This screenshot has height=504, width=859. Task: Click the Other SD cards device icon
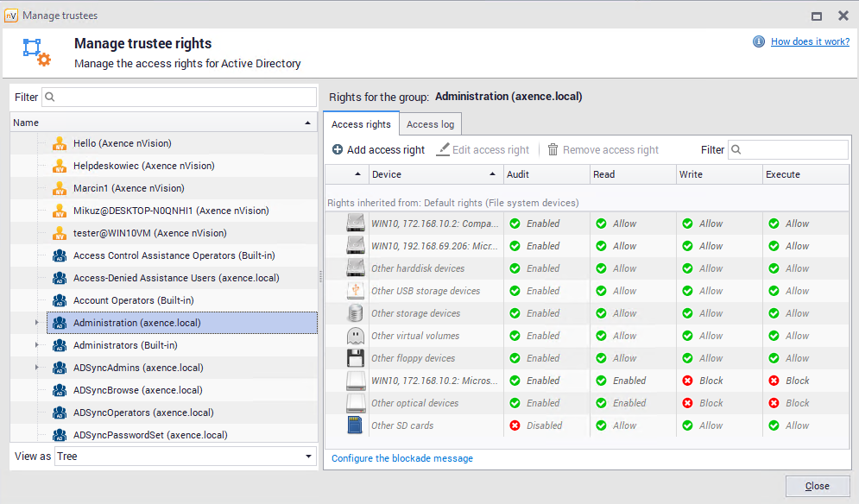coord(356,425)
